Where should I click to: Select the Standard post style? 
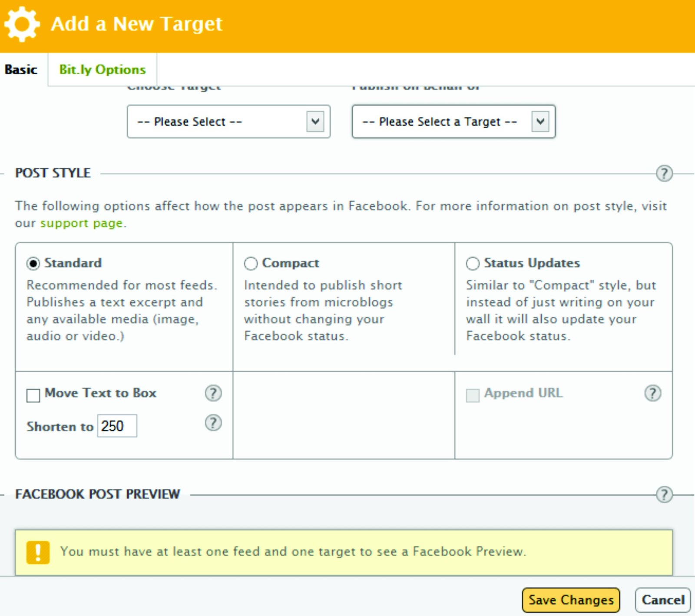point(33,263)
